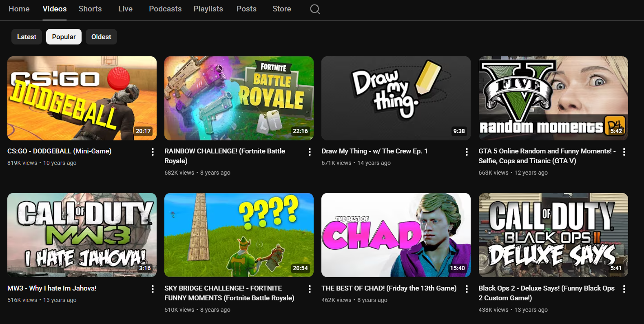Open Draw My Thing - w/ The Crew Ep. 1 title
Viewport: 644px width, 324px height.
[x=374, y=151]
